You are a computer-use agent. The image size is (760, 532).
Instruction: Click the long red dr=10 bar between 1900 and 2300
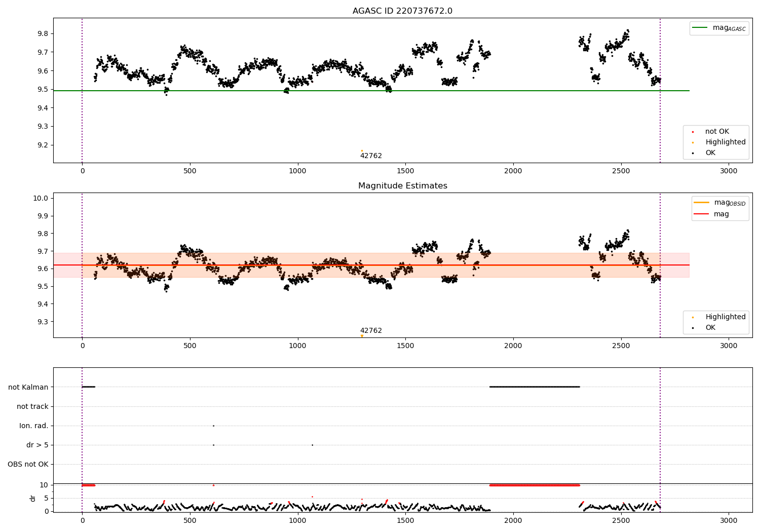pyautogui.click(x=535, y=485)
